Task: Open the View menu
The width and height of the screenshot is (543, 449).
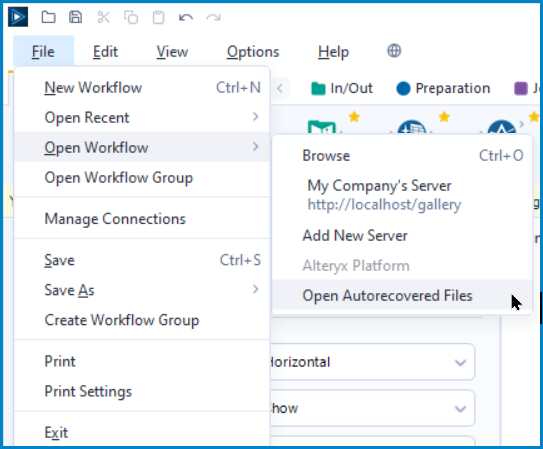Action: (172, 52)
